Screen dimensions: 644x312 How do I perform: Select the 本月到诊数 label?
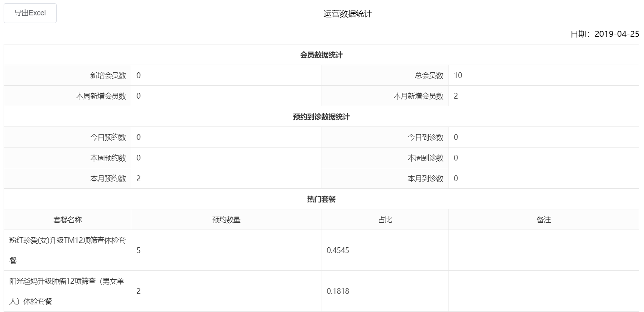[425, 179]
